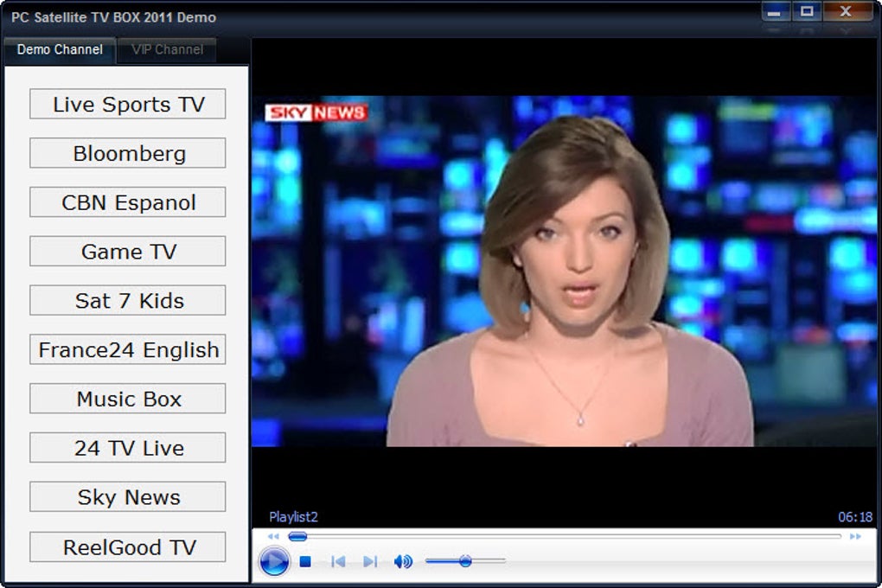Click the fast-forward double-arrow icon

[855, 536]
